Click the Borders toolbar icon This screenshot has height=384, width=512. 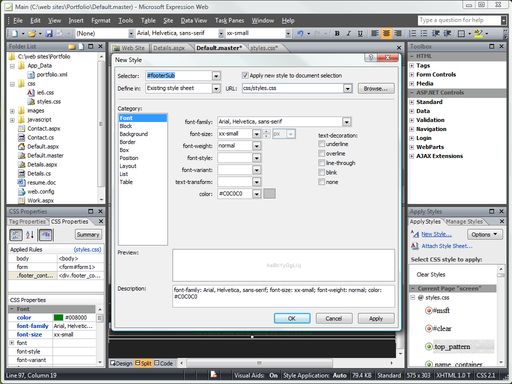pyautogui.click(x=462, y=33)
